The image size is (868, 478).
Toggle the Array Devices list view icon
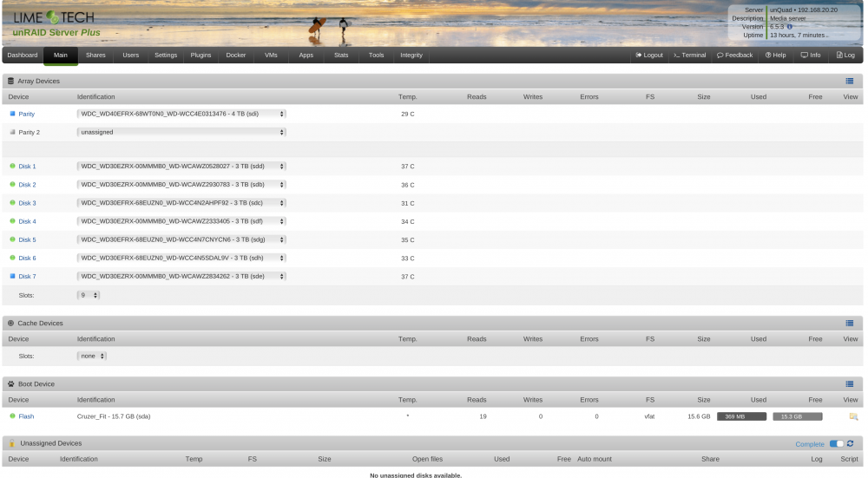(850, 81)
